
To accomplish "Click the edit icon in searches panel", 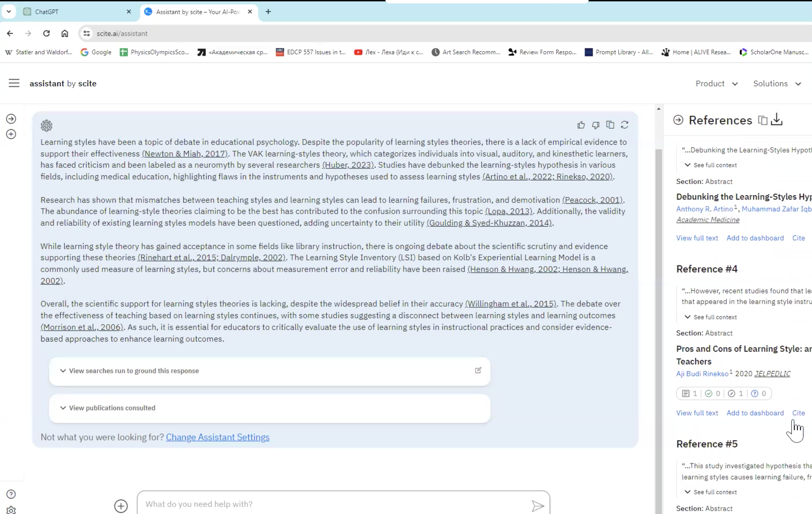I will (x=478, y=370).
